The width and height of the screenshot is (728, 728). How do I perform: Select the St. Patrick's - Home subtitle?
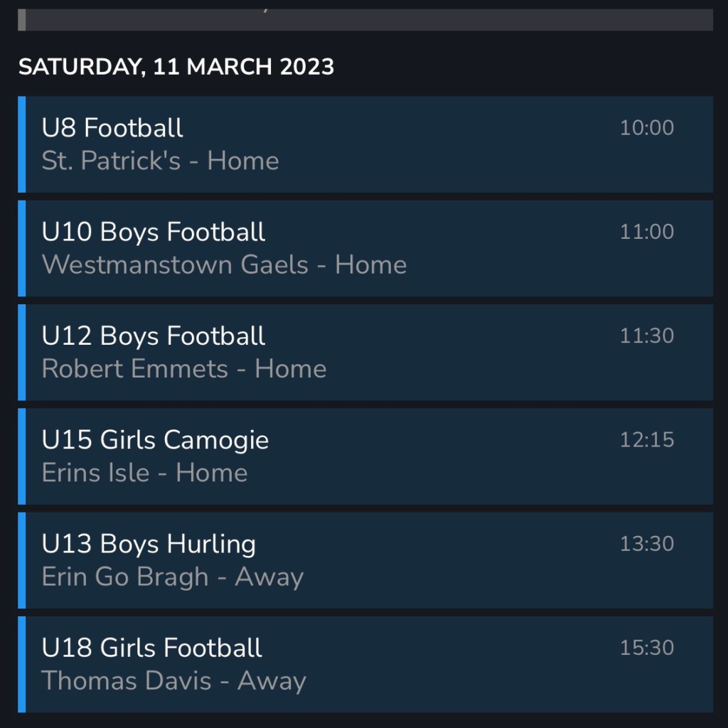point(160,161)
